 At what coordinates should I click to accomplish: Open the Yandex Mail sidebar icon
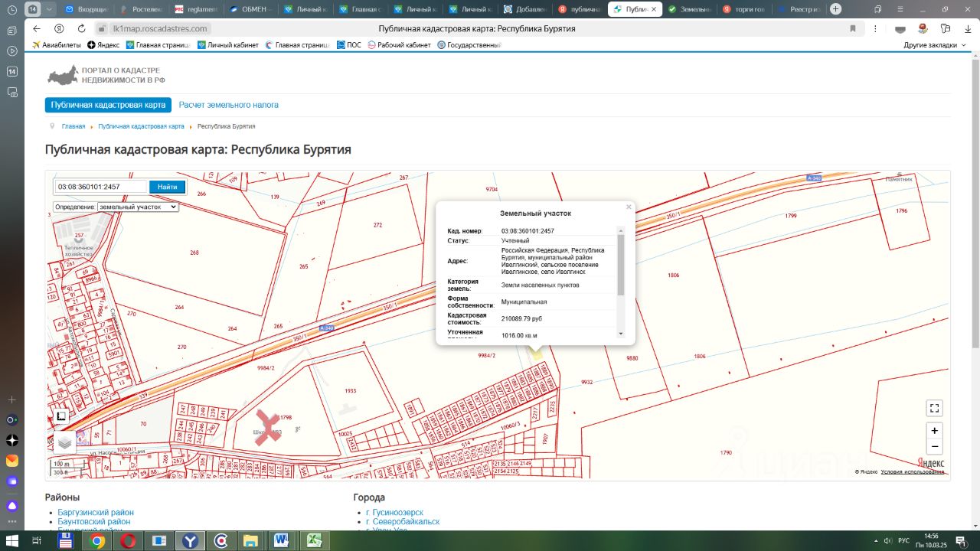12,461
